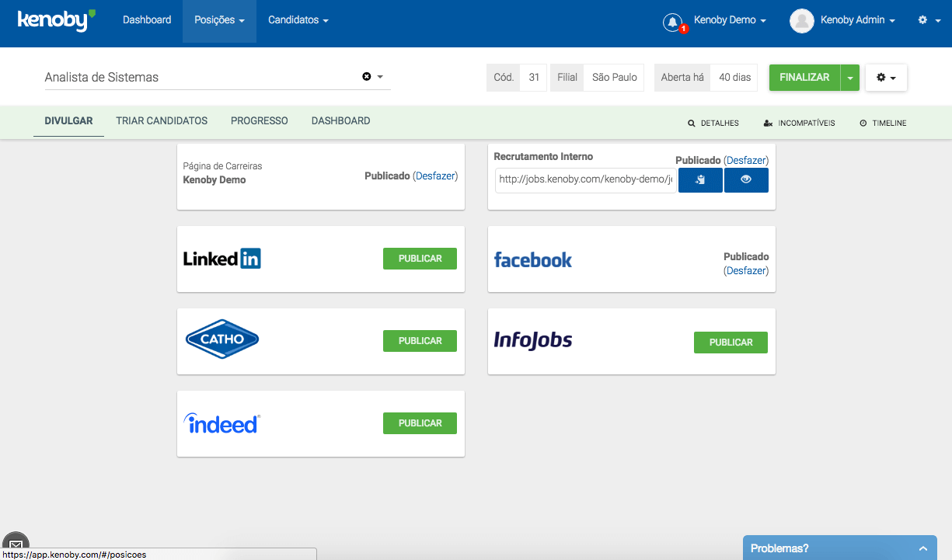952x560 pixels.
Task: Publish the position on Catho
Action: coord(420,341)
